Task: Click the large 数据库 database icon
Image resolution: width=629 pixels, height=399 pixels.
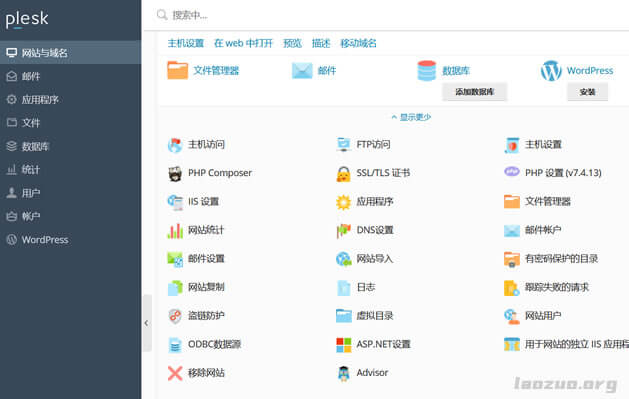Action: tap(426, 71)
